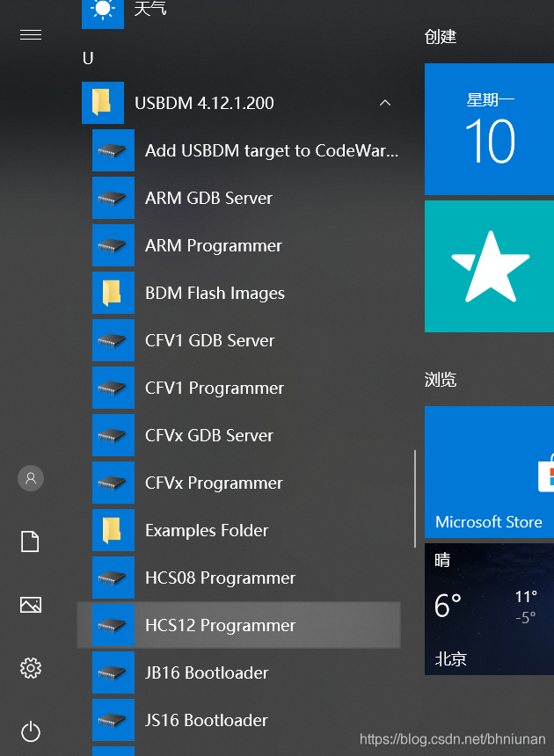This screenshot has width=554, height=756.
Task: Click the 创建 tile group header
Action: [x=441, y=37]
